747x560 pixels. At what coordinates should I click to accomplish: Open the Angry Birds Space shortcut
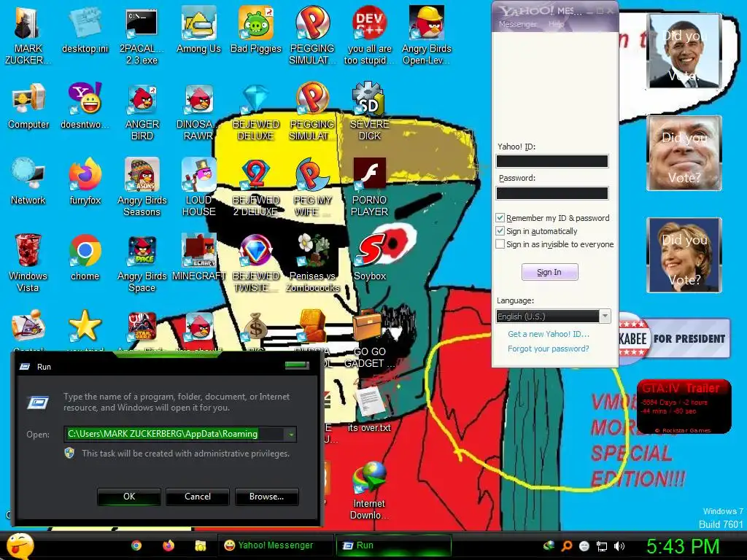pos(142,251)
